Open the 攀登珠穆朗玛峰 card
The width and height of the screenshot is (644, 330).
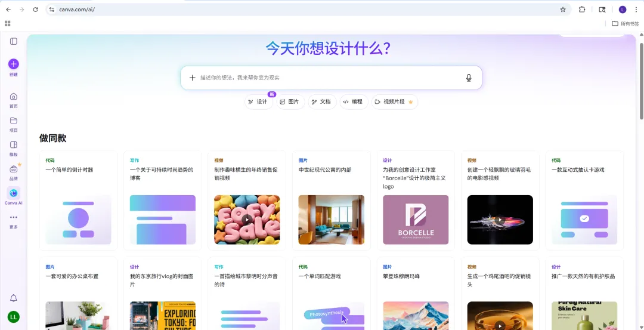(x=416, y=294)
